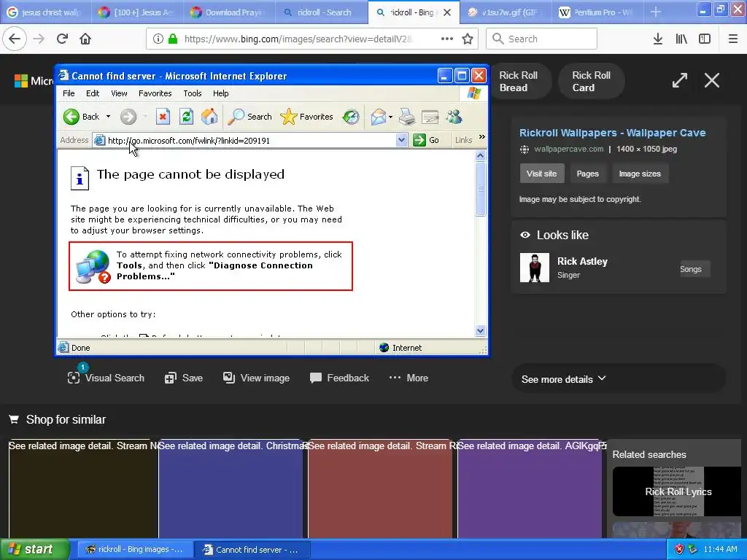Save image with Save button
This screenshot has height=560, width=747.
(184, 378)
